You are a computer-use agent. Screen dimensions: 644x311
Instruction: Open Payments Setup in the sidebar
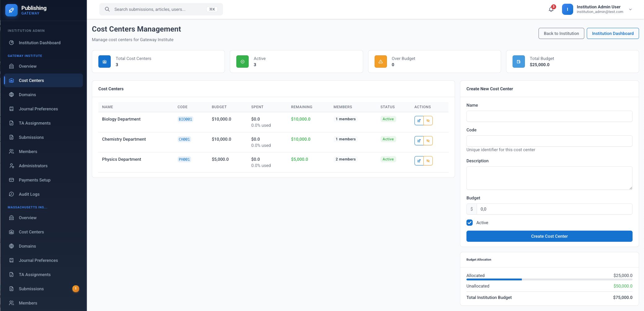(x=34, y=180)
